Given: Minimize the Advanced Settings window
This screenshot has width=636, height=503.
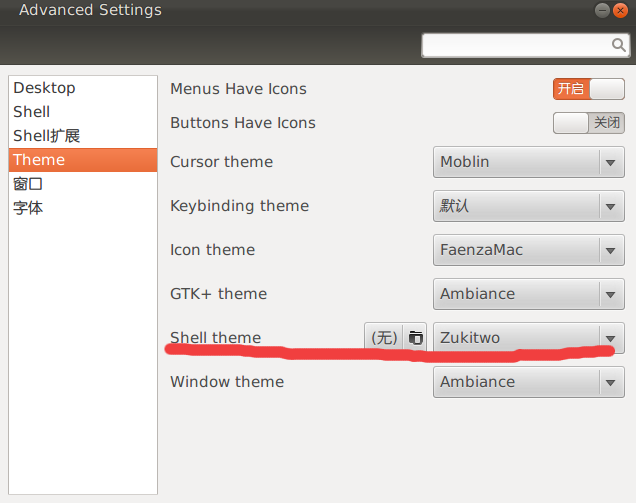Looking at the screenshot, I should pyautogui.click(x=602, y=10).
